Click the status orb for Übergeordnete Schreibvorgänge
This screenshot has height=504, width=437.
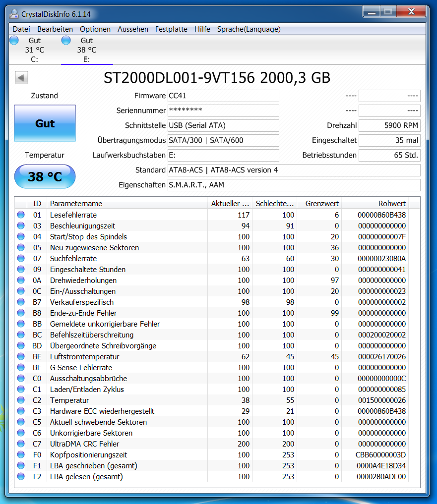tap(21, 346)
